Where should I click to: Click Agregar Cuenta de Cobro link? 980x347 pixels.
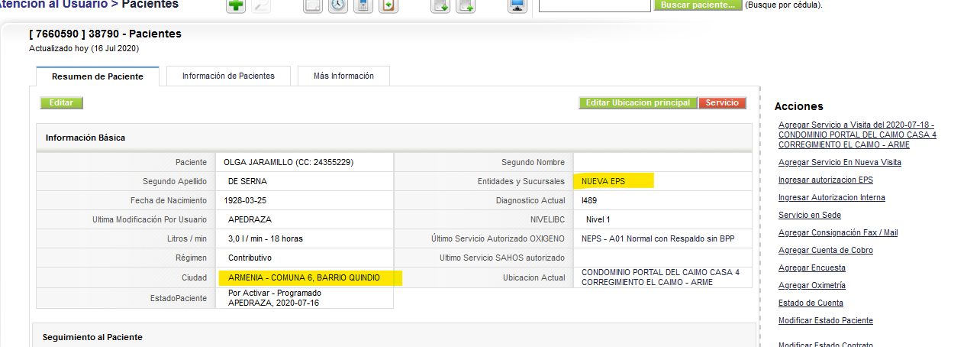click(826, 250)
